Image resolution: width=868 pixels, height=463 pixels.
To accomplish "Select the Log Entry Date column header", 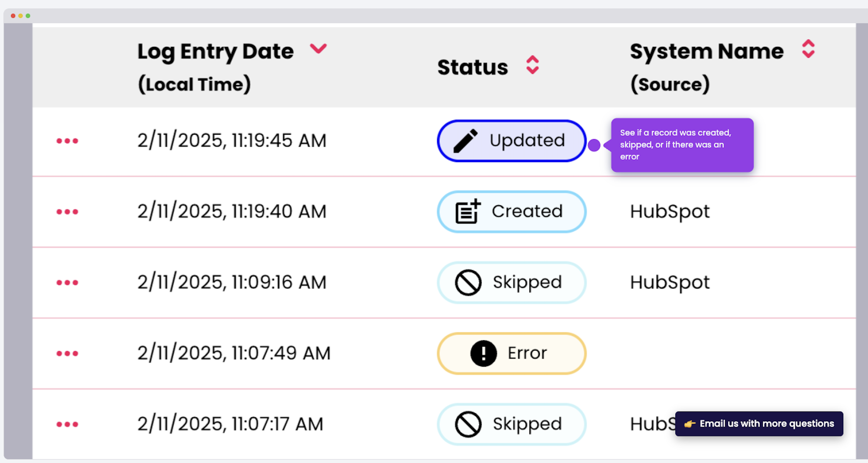I will tap(215, 50).
